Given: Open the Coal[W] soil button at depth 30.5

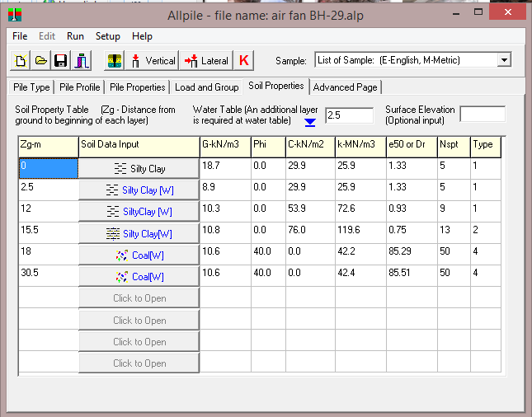Looking at the screenshot, I should [139, 277].
